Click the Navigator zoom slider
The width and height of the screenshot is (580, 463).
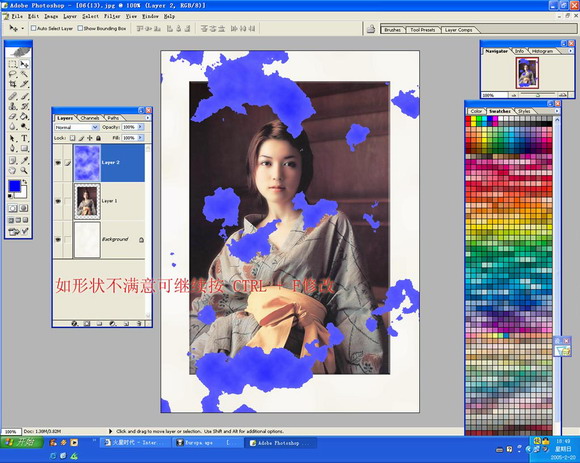(537, 95)
